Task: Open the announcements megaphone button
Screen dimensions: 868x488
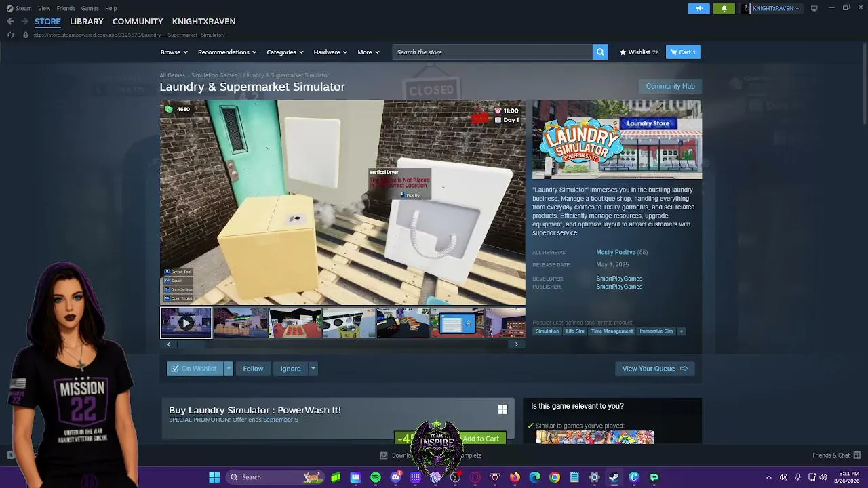Action: click(x=698, y=8)
